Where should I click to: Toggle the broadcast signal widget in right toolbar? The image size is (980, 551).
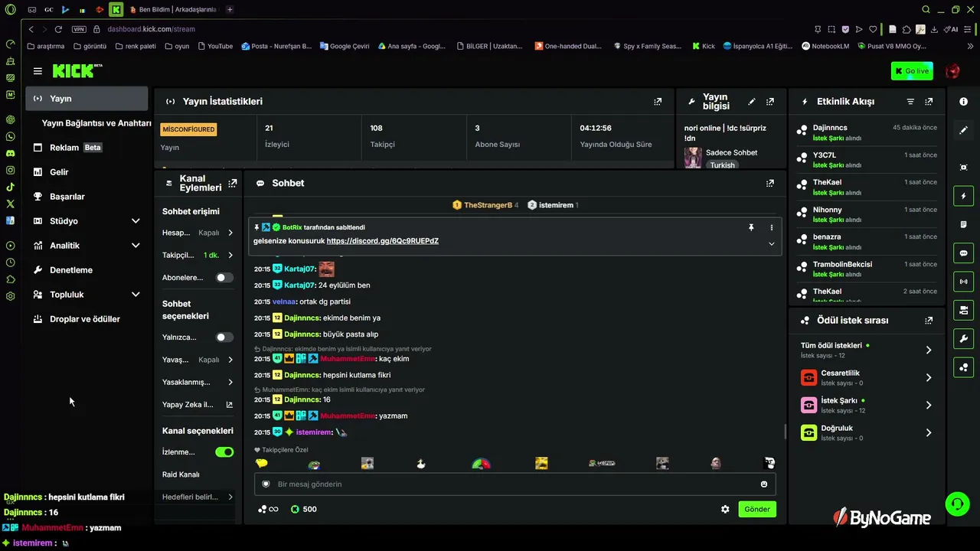963,282
